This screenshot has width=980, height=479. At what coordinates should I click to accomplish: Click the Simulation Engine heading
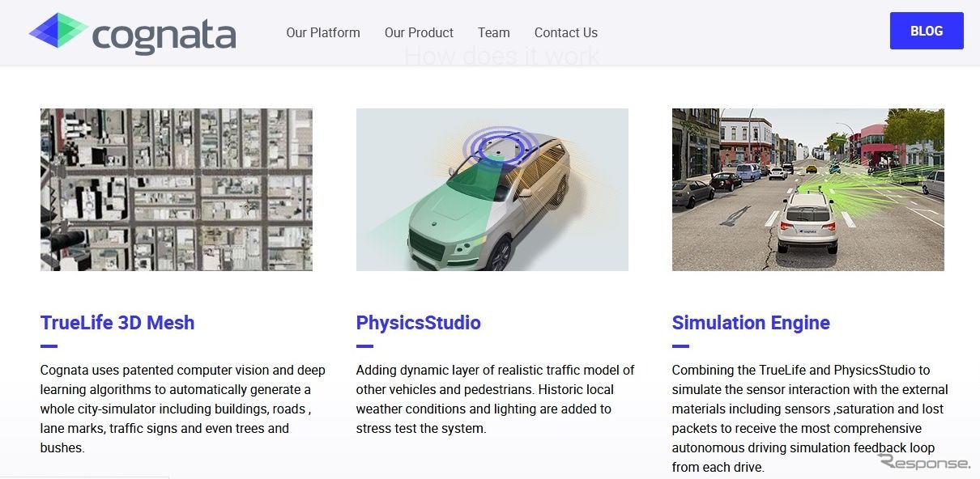tap(751, 323)
